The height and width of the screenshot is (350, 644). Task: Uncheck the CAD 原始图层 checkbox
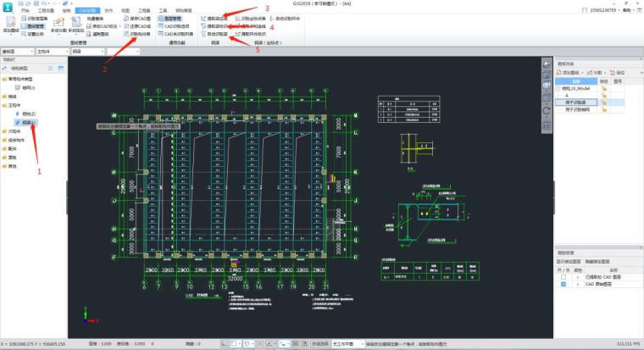click(x=565, y=286)
